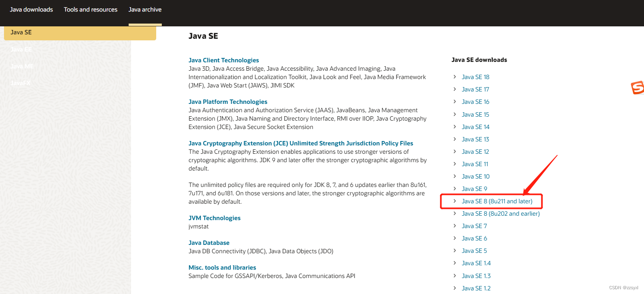Open the Java SE 5 download link
The image size is (644, 294).
pyautogui.click(x=475, y=251)
